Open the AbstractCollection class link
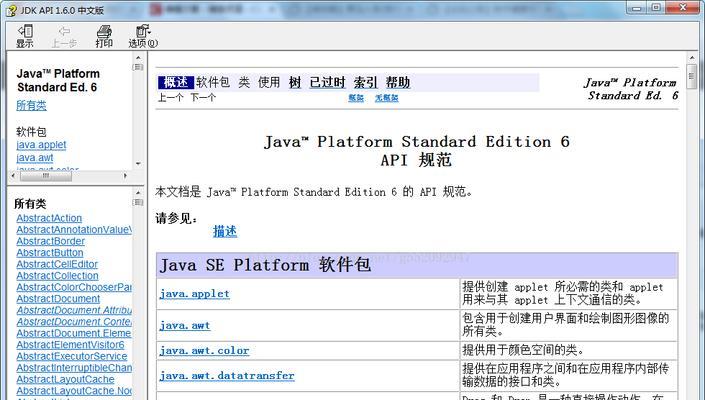This screenshot has width=705, height=400. pos(57,276)
